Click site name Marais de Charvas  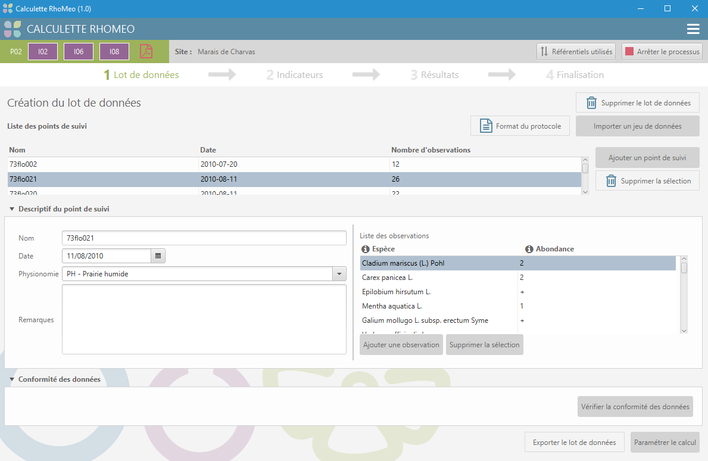226,52
